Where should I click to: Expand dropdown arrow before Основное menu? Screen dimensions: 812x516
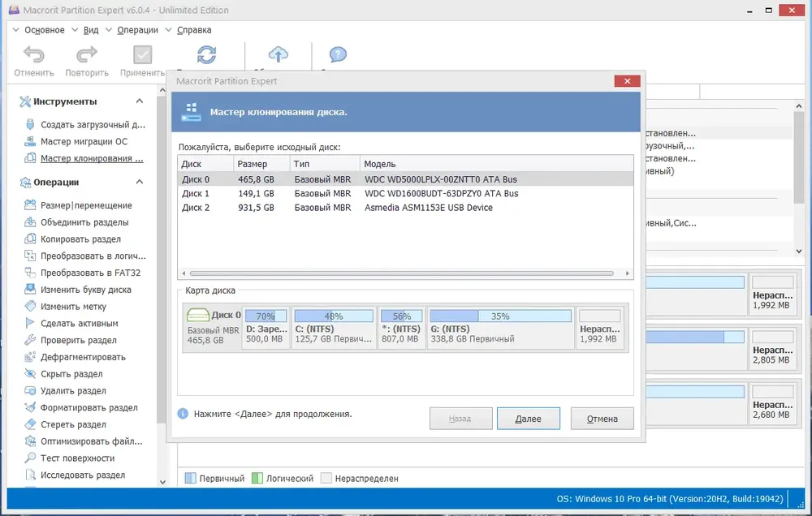[16, 30]
